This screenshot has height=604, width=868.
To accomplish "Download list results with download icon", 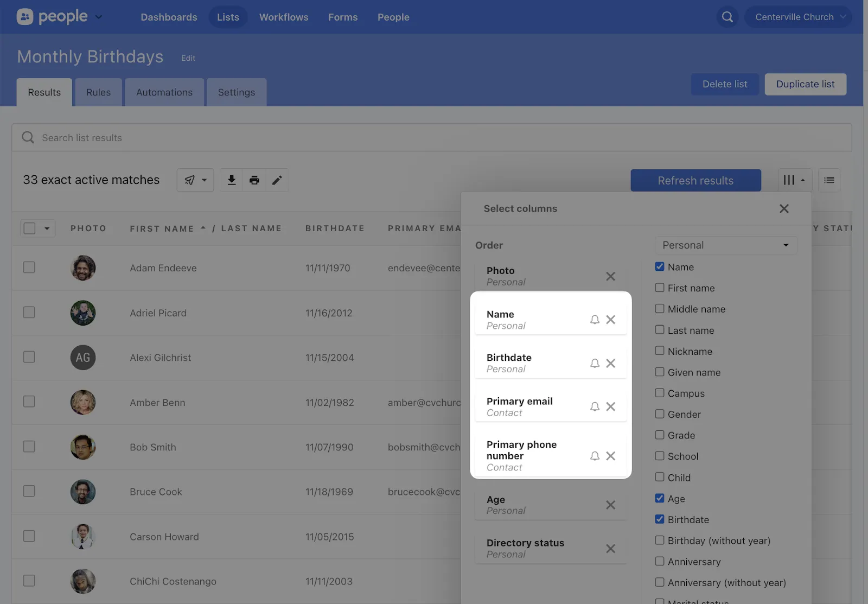I will click(x=232, y=180).
